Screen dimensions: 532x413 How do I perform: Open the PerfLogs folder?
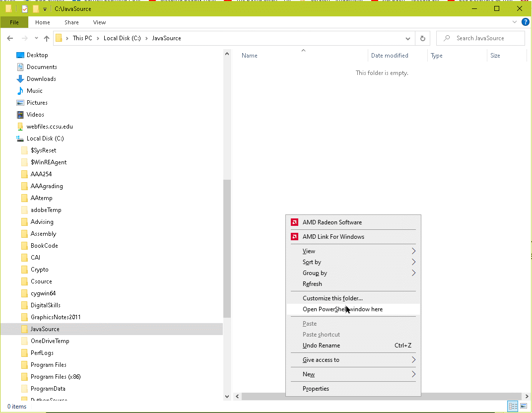point(42,353)
